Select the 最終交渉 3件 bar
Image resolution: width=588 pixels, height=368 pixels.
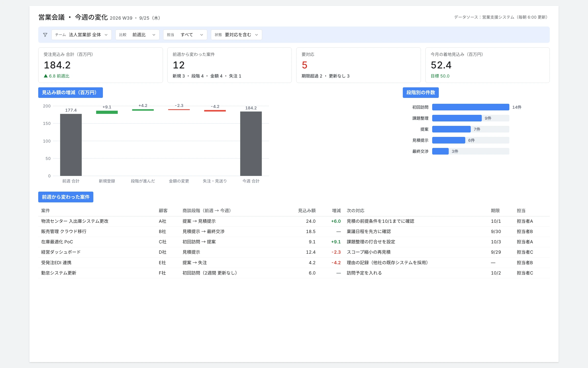coord(440,151)
